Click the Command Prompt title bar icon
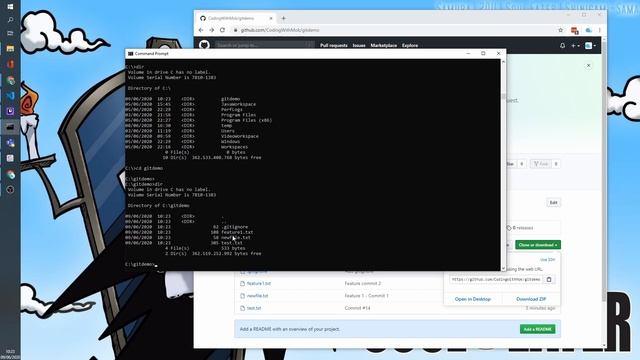This screenshot has width=640, height=360. (x=131, y=53)
